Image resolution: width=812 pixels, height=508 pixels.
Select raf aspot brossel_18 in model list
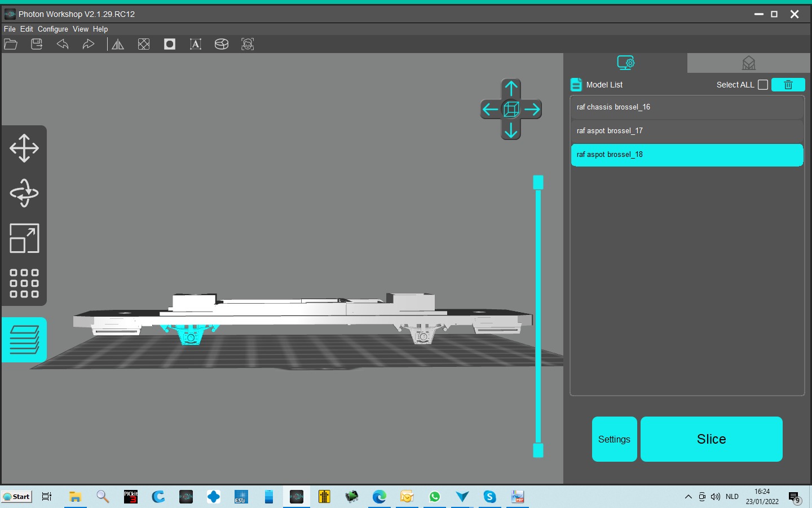687,155
